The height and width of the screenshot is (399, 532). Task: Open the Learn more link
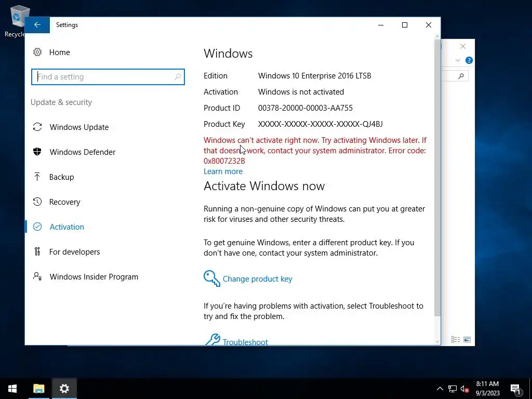pos(223,171)
